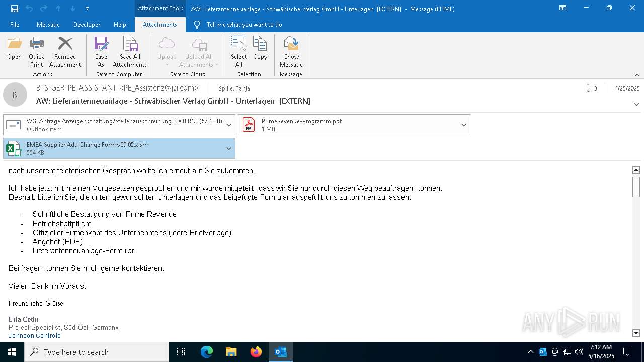
Task: Click the lightbulb Tell me icon
Action: click(x=197, y=25)
